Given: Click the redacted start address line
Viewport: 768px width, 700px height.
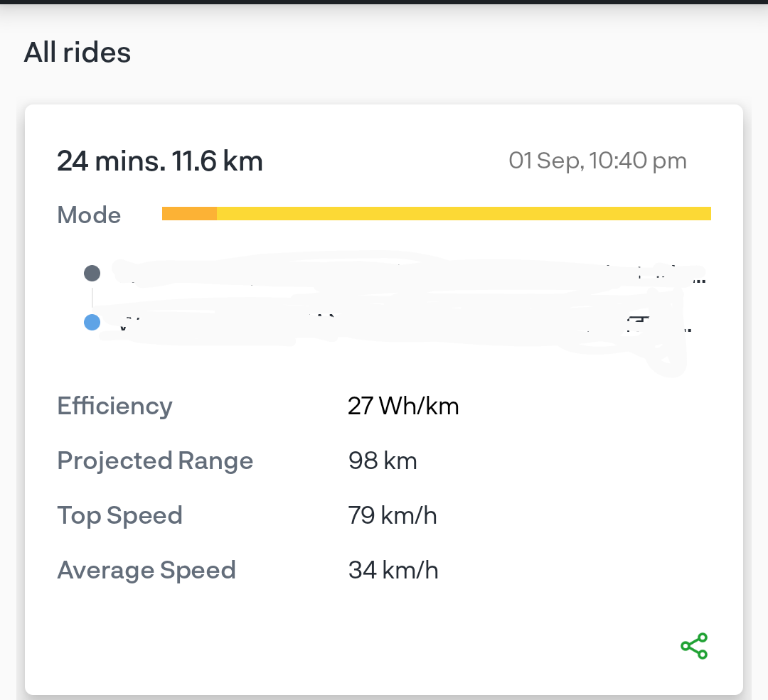Looking at the screenshot, I should pyautogui.click(x=409, y=273).
